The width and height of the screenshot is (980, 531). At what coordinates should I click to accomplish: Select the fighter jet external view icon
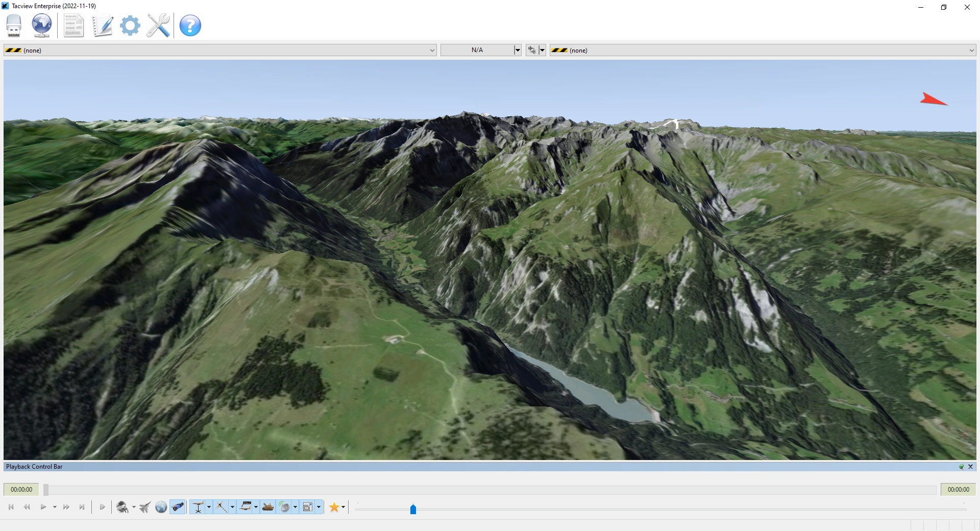click(x=145, y=507)
